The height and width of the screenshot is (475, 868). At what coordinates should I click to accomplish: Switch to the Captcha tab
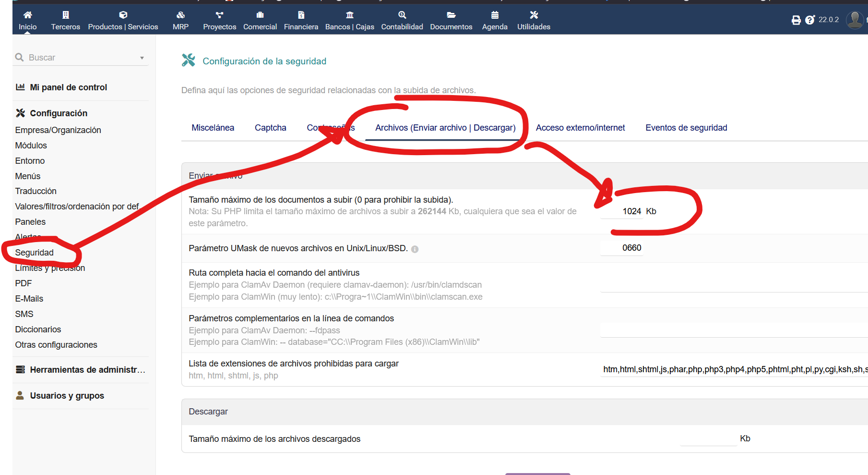point(270,128)
